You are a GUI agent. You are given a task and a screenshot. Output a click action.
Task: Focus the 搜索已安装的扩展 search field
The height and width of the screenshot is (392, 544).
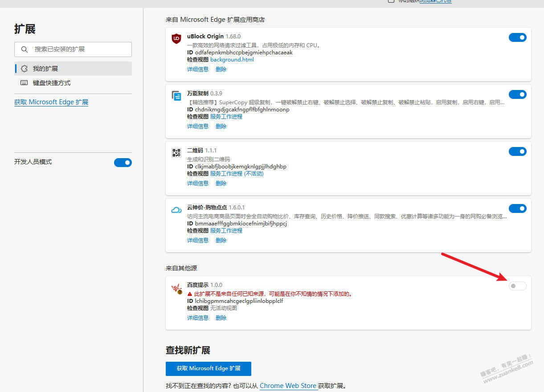pos(80,49)
